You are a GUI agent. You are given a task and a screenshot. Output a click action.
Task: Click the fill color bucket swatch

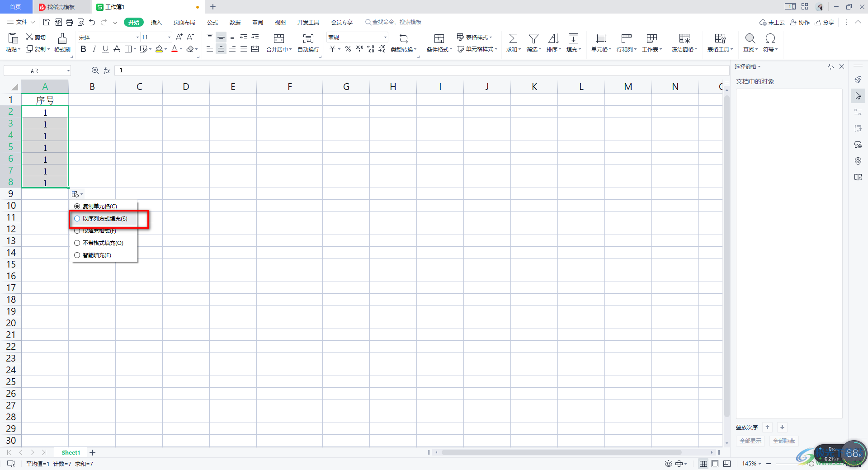click(159, 49)
